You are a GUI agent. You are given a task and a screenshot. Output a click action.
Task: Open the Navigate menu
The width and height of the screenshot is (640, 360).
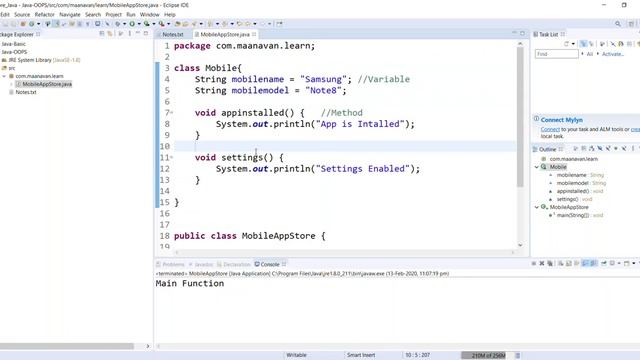(x=70, y=14)
